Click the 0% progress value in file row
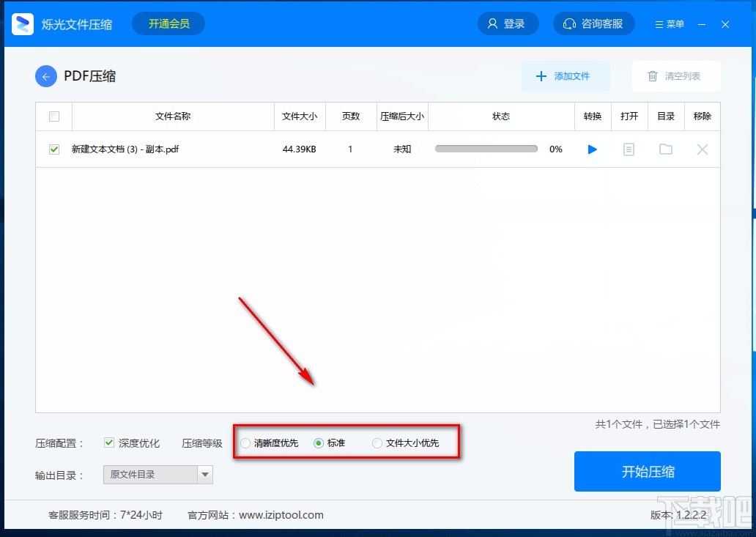756x537 pixels. pos(556,149)
